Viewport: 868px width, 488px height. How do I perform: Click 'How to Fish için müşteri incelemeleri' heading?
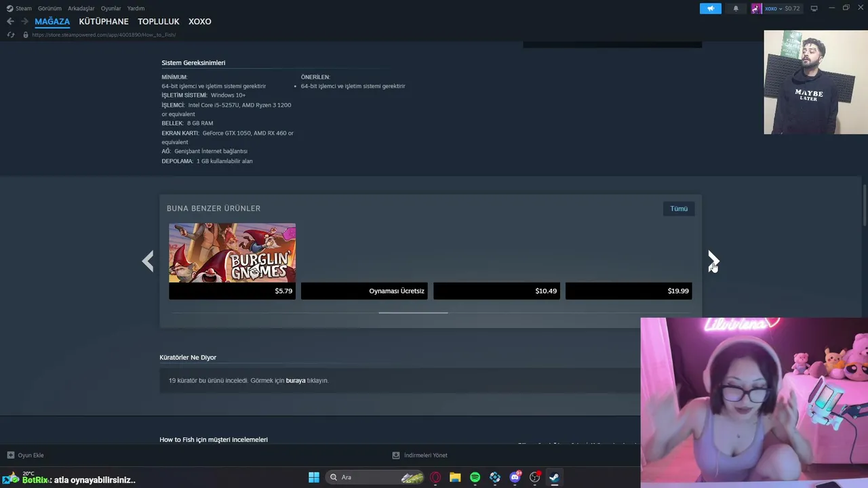(x=214, y=440)
